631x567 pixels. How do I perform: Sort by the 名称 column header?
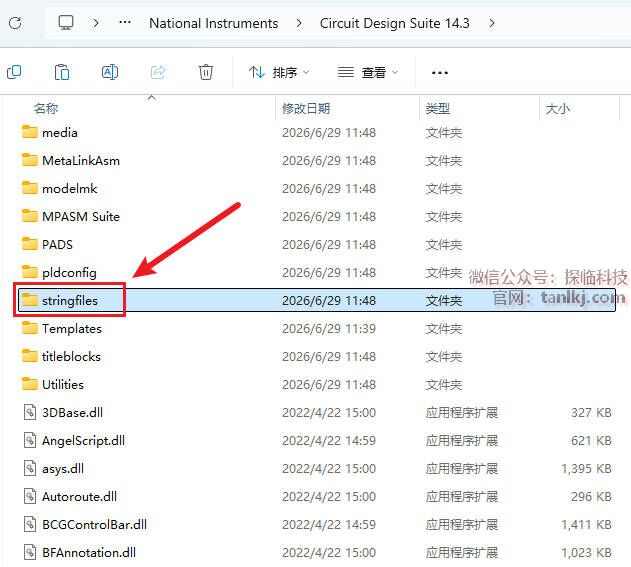pyautogui.click(x=46, y=108)
